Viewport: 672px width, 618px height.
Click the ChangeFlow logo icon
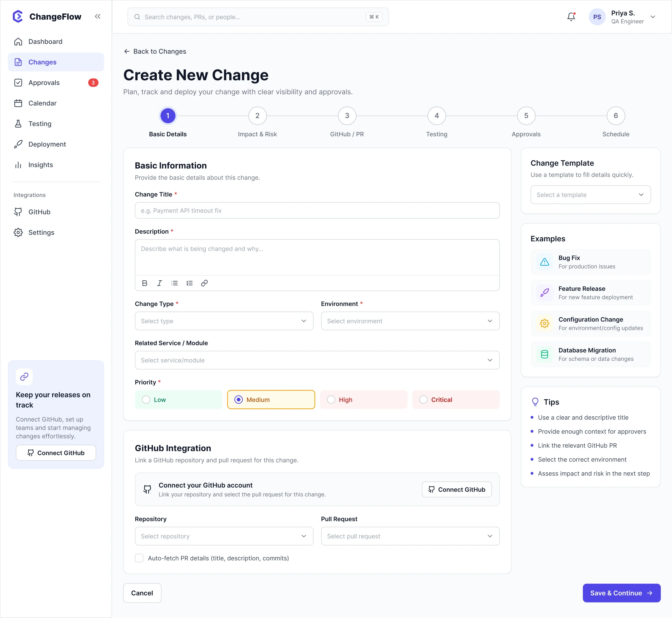coord(18,16)
